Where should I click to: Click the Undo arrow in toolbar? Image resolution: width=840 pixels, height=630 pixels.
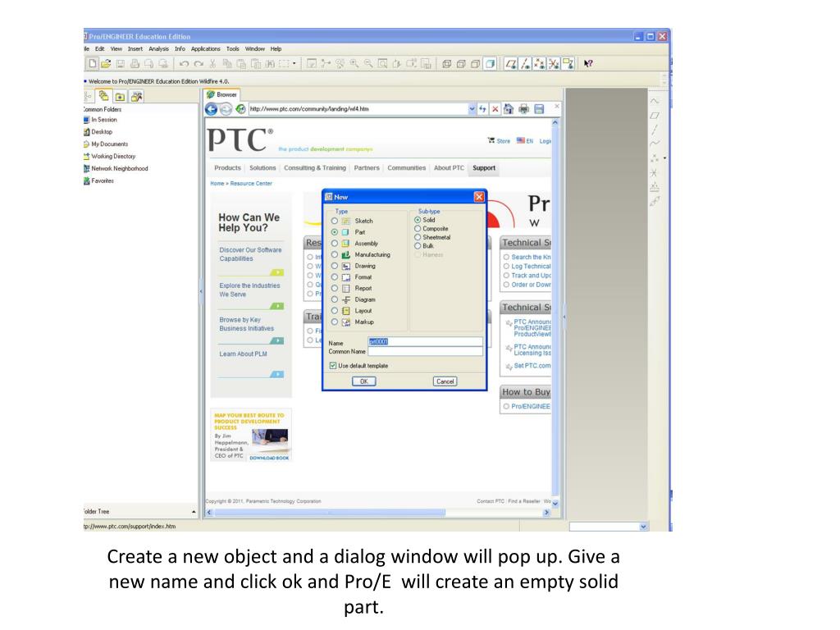(x=184, y=64)
